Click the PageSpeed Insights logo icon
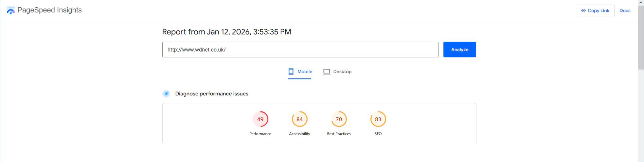This screenshot has height=162, width=644. 10,10
